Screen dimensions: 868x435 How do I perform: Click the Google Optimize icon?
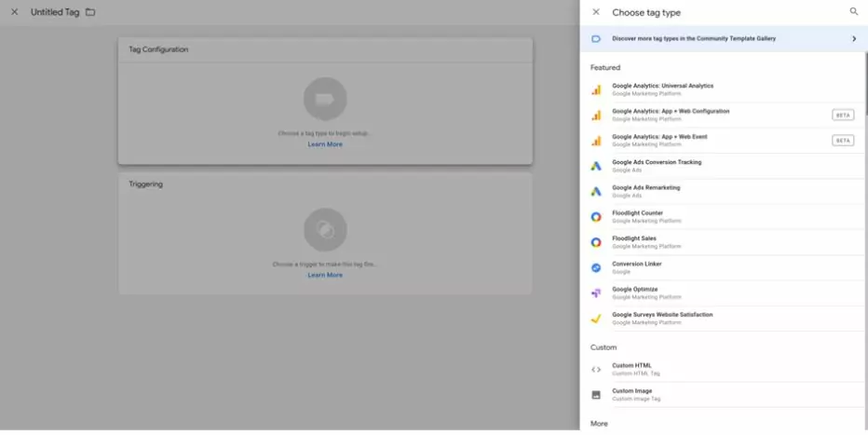[x=596, y=293]
